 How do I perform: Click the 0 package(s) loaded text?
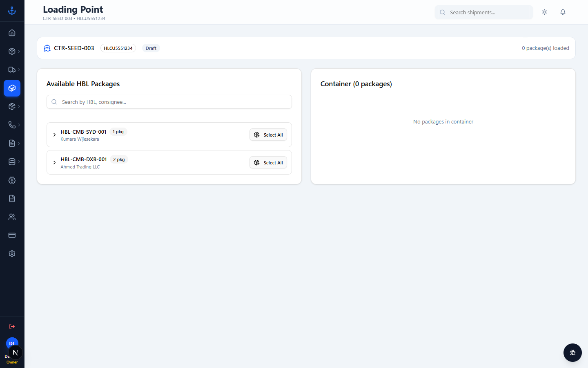(x=545, y=48)
